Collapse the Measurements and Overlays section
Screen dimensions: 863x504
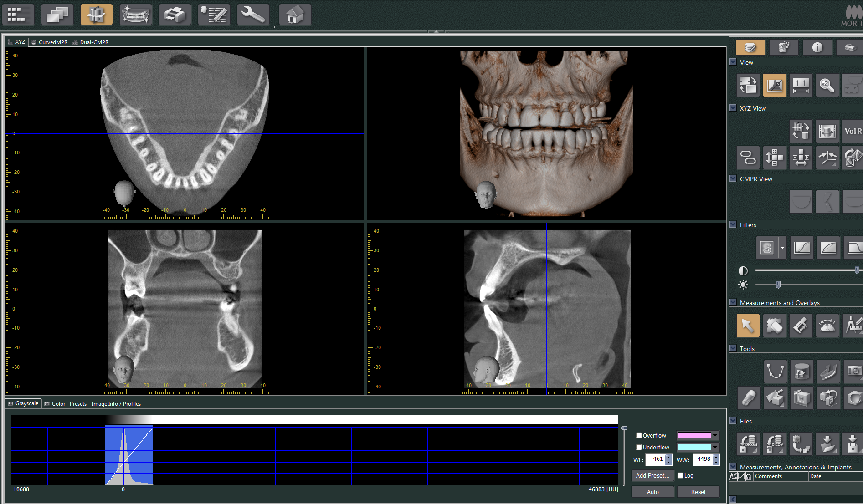click(732, 302)
